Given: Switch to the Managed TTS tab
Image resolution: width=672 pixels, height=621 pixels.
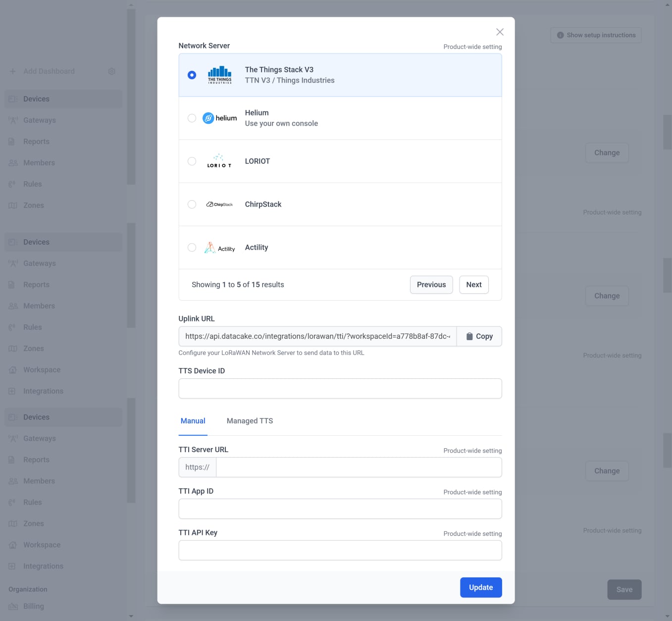Looking at the screenshot, I should point(250,420).
